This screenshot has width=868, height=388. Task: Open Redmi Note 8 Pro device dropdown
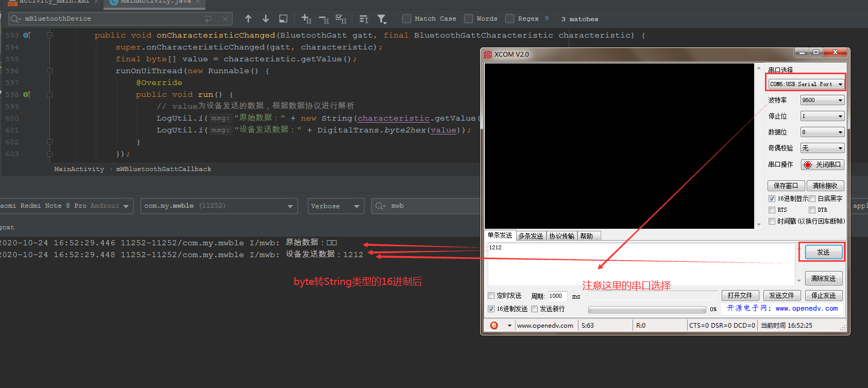66,206
